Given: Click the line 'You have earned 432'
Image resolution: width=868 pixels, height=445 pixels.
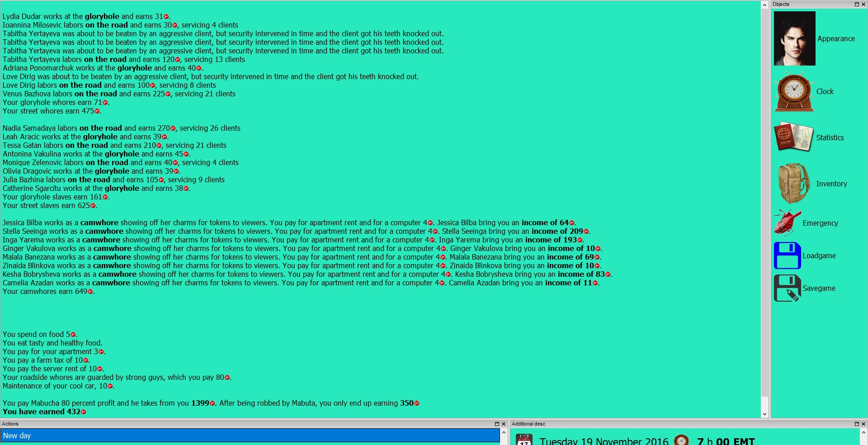Looking at the screenshot, I should coord(44,412).
